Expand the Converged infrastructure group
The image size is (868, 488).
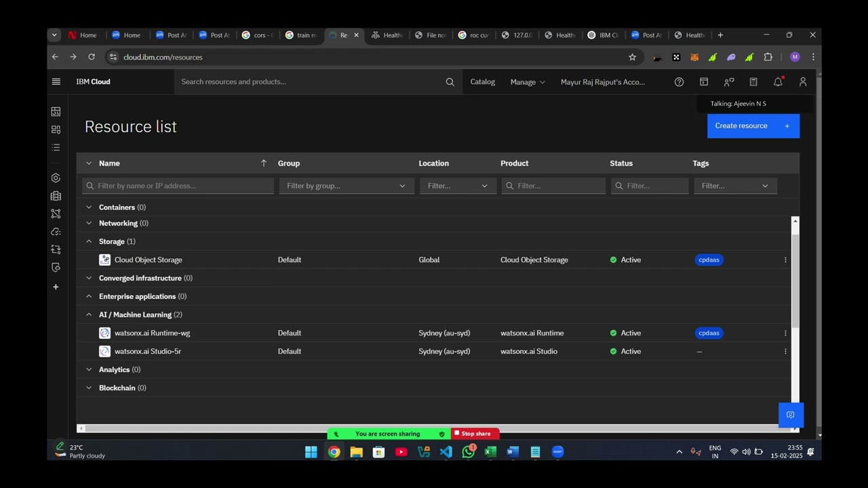89,278
